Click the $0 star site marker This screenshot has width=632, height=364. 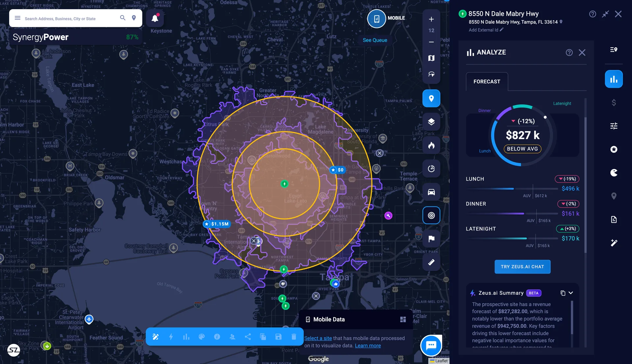pos(337,170)
